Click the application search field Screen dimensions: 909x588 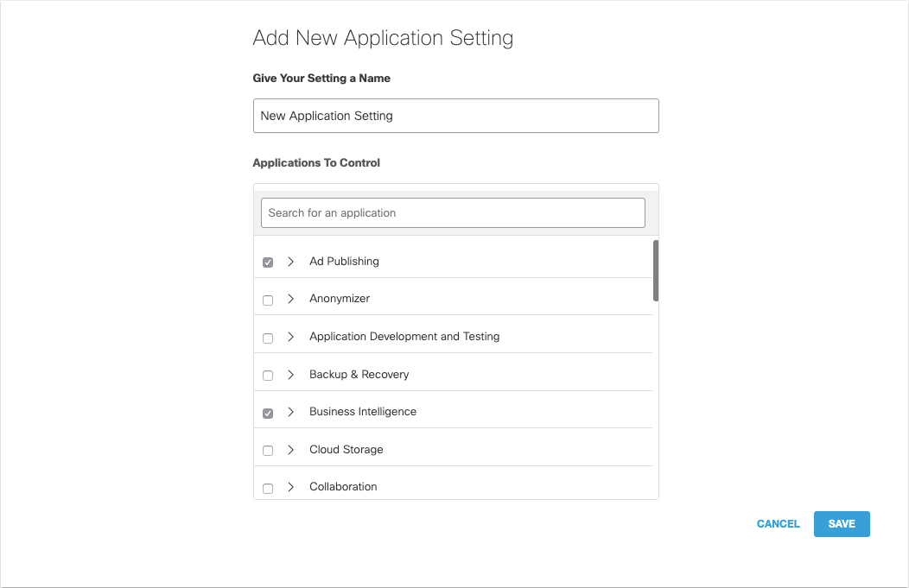tap(453, 212)
